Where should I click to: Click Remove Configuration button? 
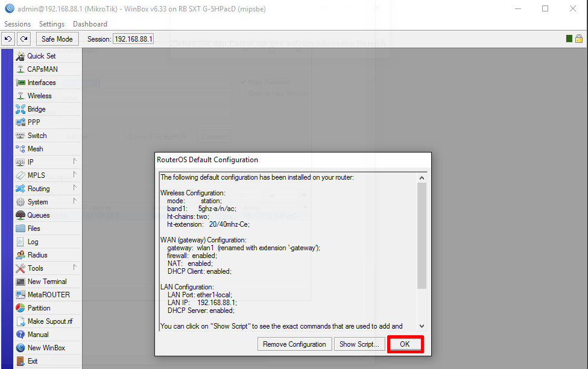pos(294,344)
